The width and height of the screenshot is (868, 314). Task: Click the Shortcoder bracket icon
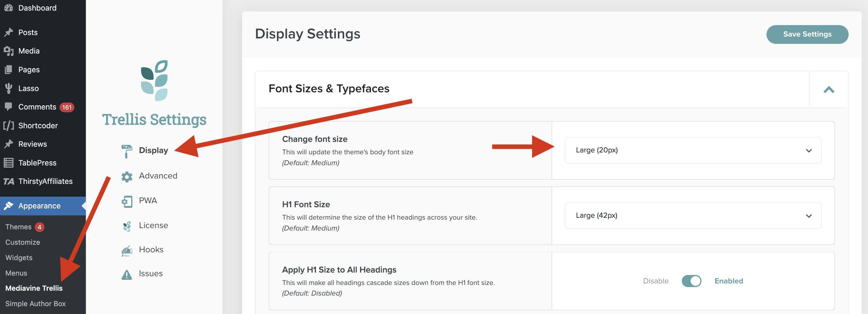click(x=8, y=126)
